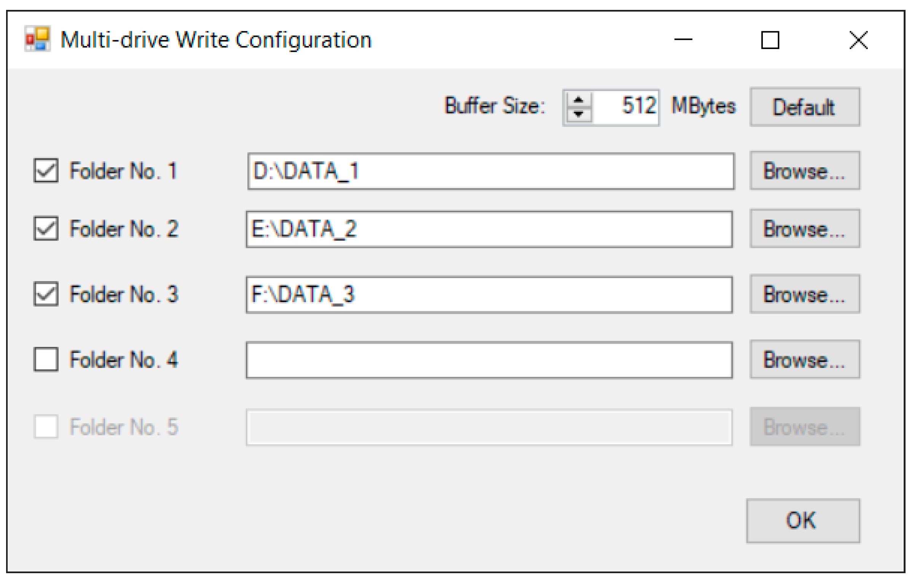Browse for Folder No. 3 location
The width and height of the screenshot is (912, 588).
[805, 294]
